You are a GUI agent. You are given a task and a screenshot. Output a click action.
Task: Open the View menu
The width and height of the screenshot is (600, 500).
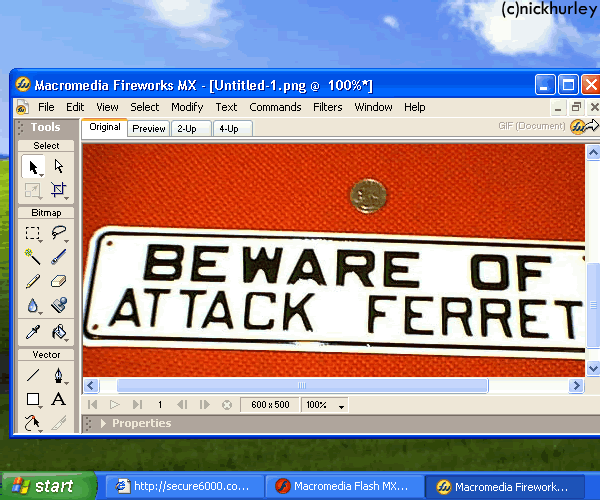coord(107,107)
